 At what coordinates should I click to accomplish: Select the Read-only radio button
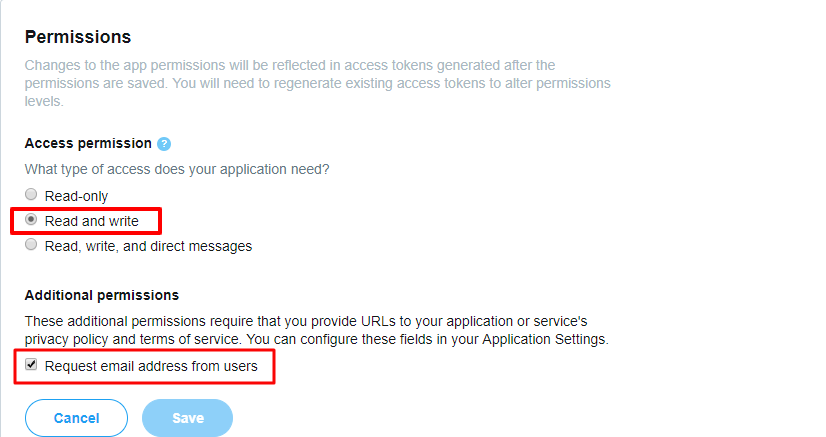click(32, 195)
